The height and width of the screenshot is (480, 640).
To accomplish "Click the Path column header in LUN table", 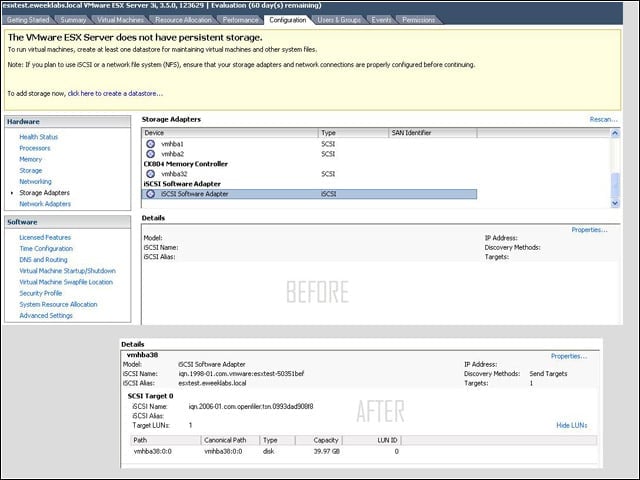I will pos(166,440).
